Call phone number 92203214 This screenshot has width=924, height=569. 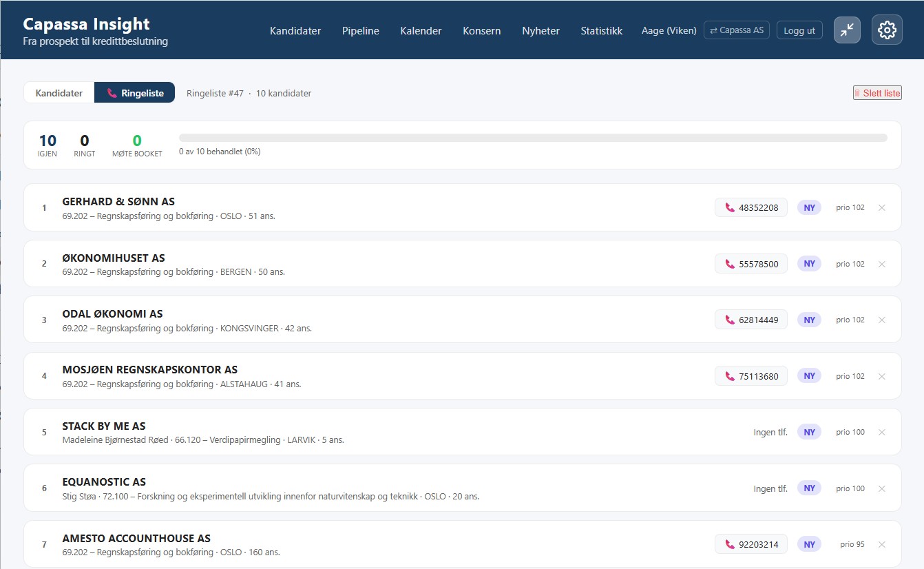pos(750,544)
